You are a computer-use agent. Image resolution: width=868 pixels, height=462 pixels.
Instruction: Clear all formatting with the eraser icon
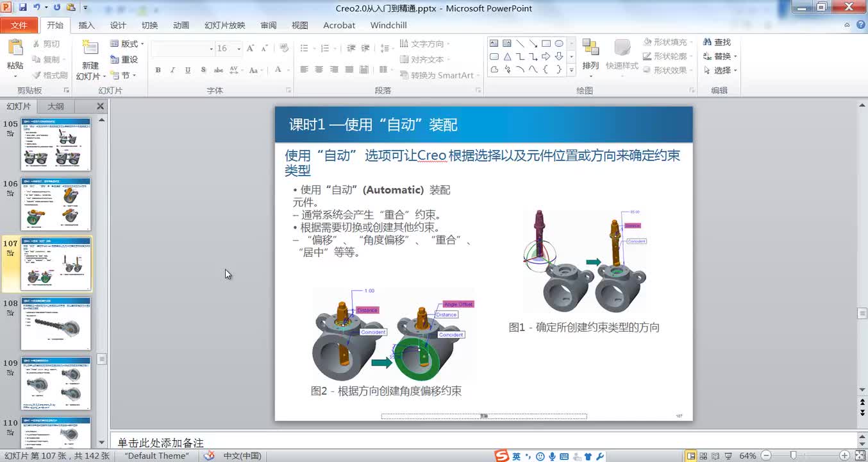click(284, 49)
